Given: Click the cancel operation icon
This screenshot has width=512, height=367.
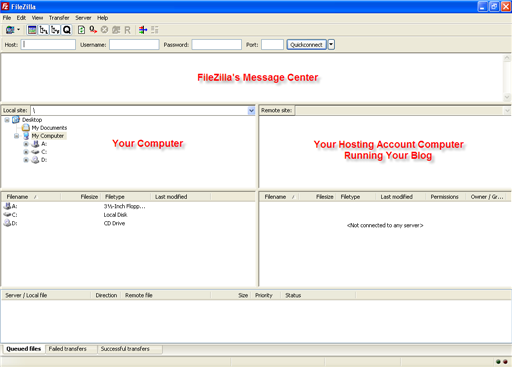Looking at the screenshot, I should pyautogui.click(x=104, y=30).
